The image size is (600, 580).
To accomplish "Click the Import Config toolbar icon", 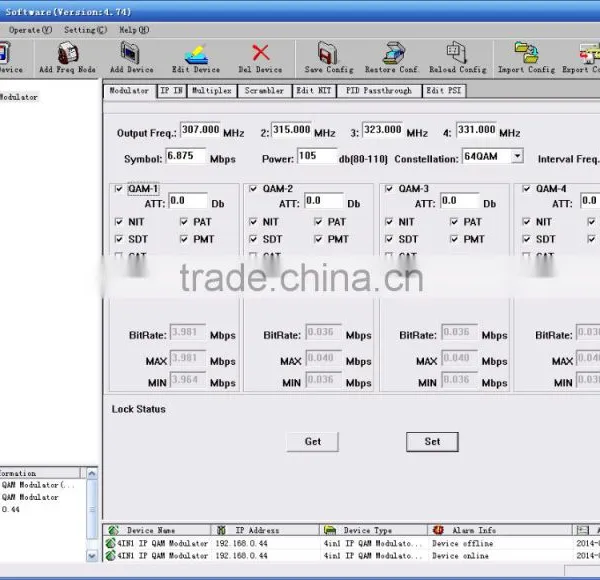I will (x=527, y=52).
